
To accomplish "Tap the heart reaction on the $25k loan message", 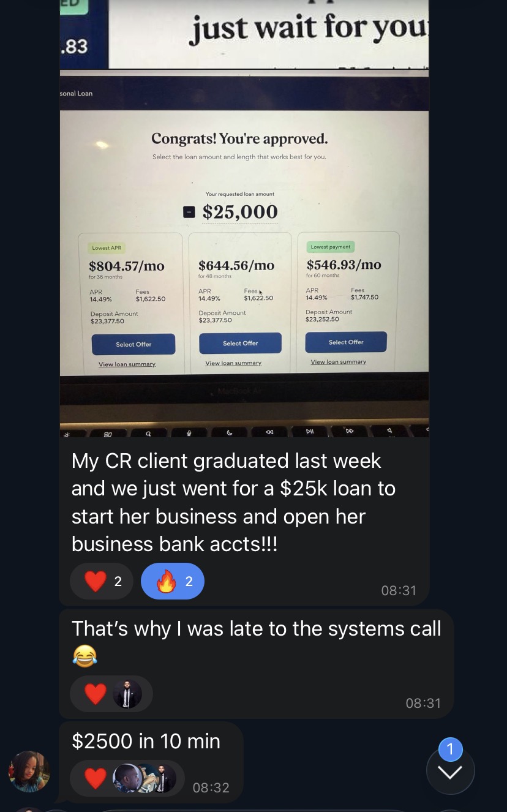I will pos(102,581).
